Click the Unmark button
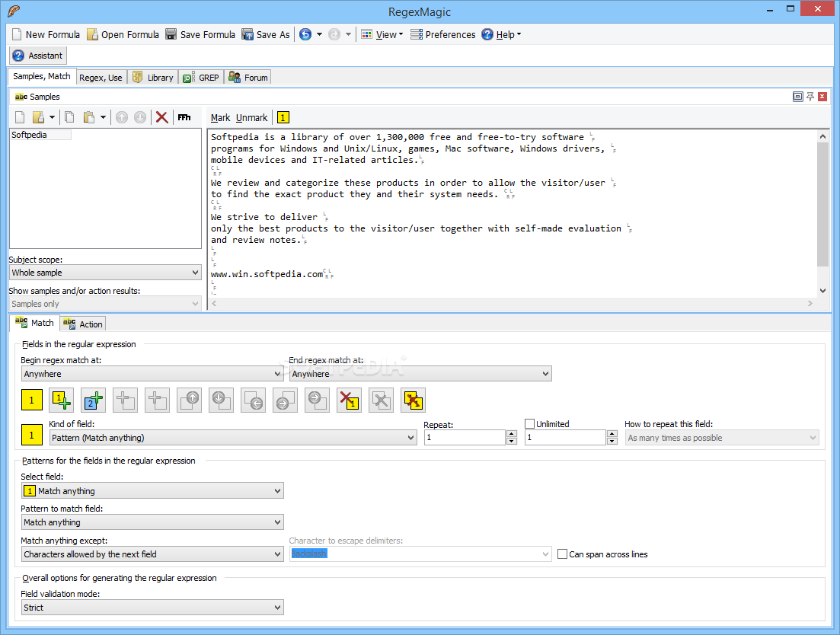Viewport: 840px width, 635px height. [251, 118]
